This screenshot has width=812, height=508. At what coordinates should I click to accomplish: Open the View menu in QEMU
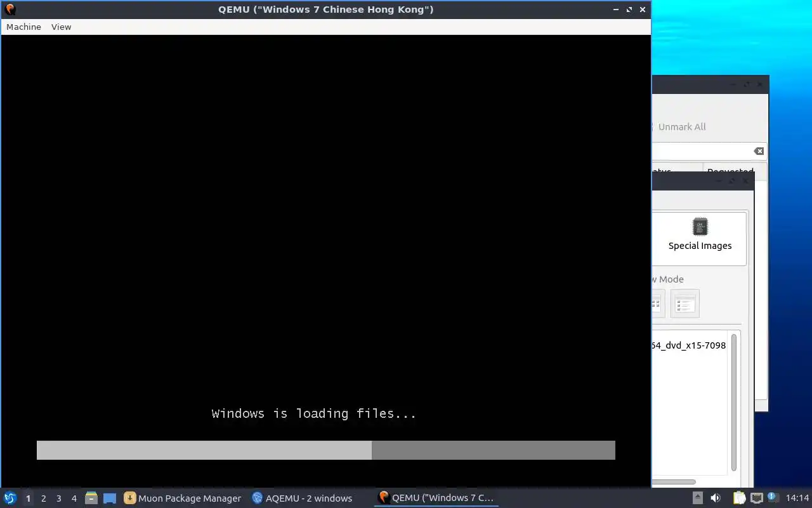(61, 27)
